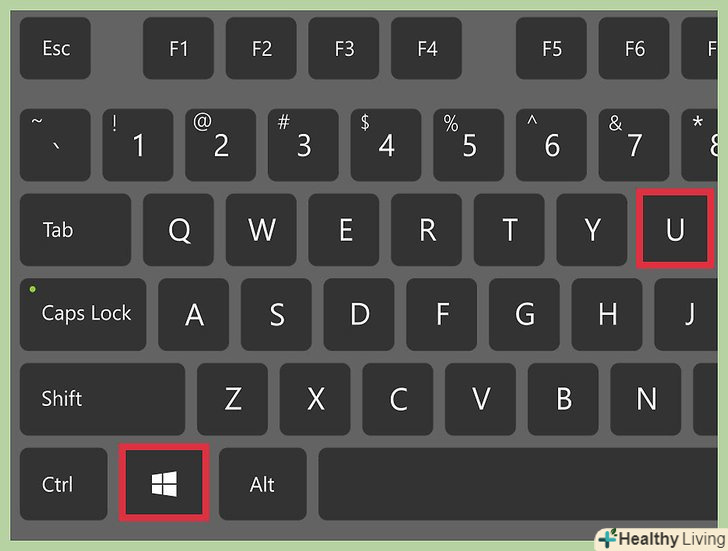Click the F5 function key

coord(551,48)
